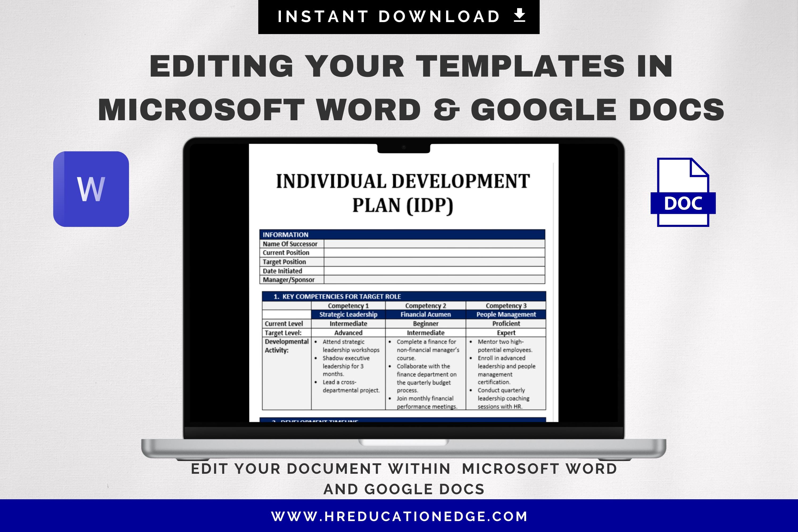Click the Competency 3 column header
The width and height of the screenshot is (798, 532).
pyautogui.click(x=506, y=305)
